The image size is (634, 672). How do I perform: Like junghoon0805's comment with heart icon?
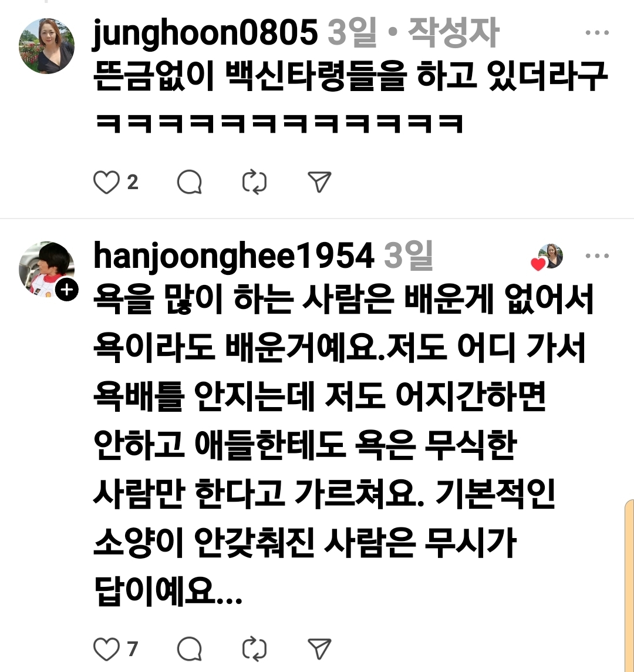tap(106, 182)
